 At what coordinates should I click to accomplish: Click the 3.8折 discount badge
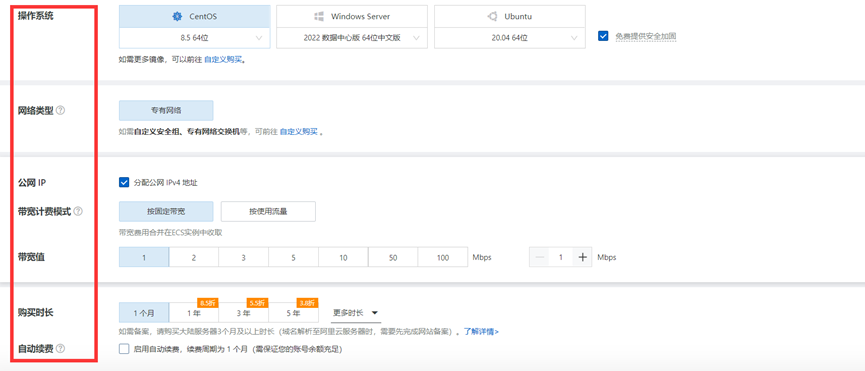pos(307,303)
